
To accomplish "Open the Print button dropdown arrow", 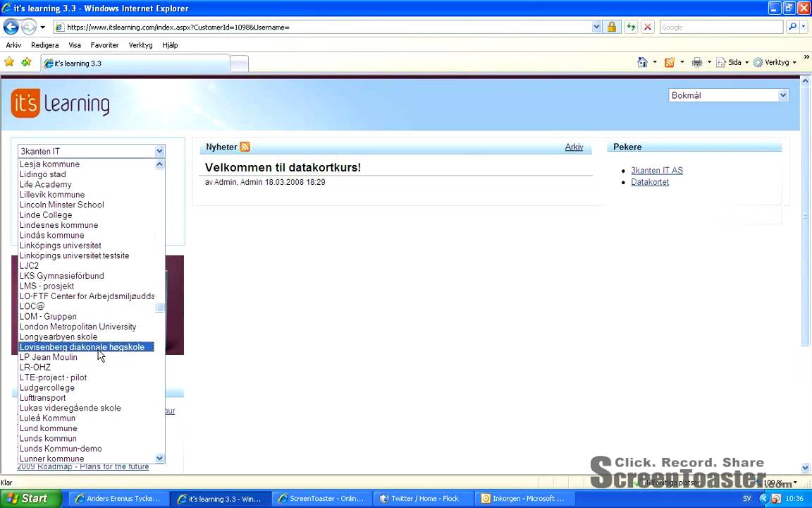I will [x=710, y=62].
